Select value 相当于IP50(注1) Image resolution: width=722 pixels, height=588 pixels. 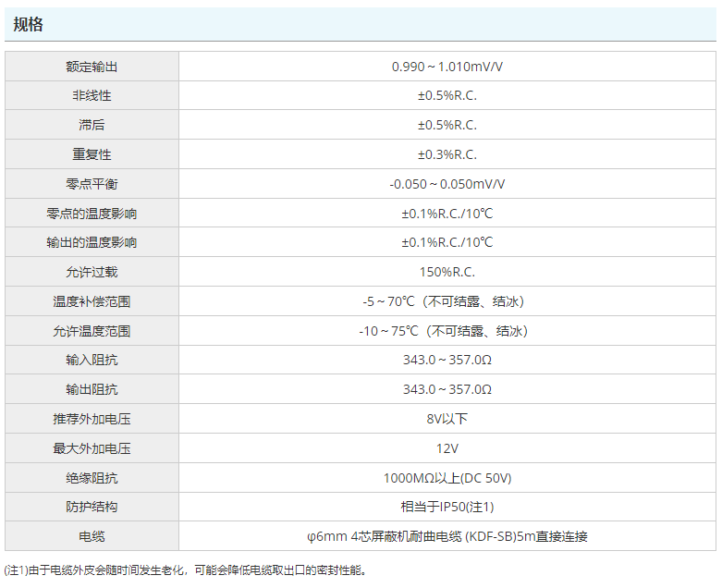[x=447, y=507]
